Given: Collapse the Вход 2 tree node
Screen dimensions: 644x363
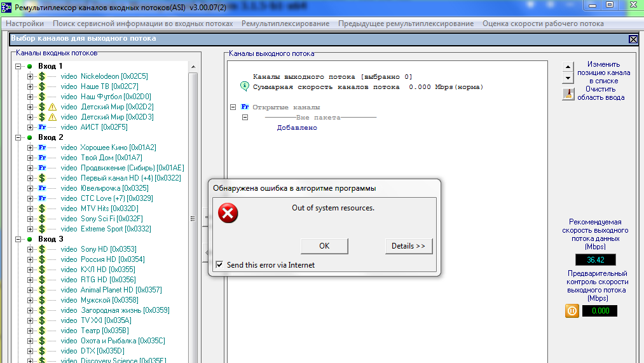Looking at the screenshot, I should tap(18, 137).
